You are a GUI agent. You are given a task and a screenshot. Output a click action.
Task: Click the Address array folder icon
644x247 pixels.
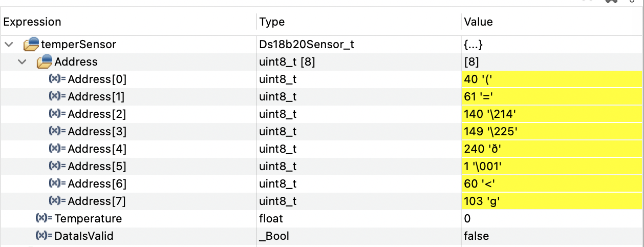(45, 61)
